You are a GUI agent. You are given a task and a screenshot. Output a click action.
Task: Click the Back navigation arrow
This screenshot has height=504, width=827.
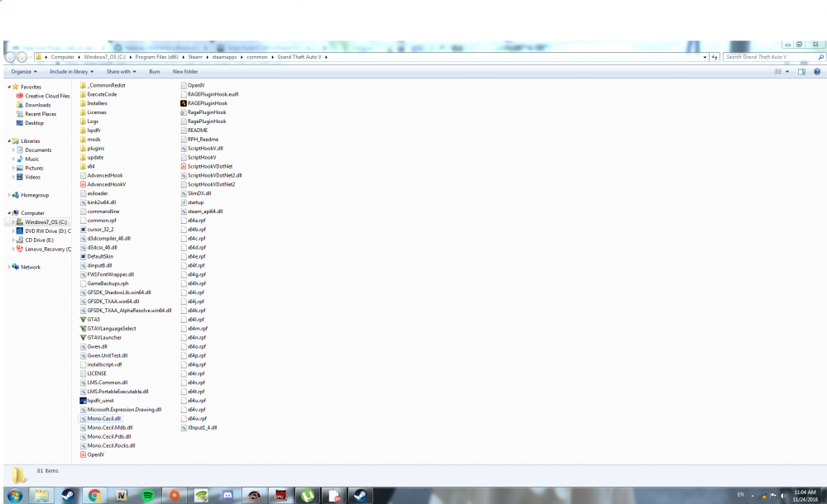tap(11, 57)
